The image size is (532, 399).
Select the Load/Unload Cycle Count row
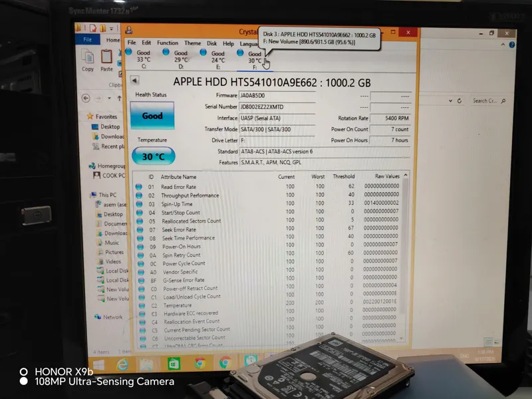(268, 296)
